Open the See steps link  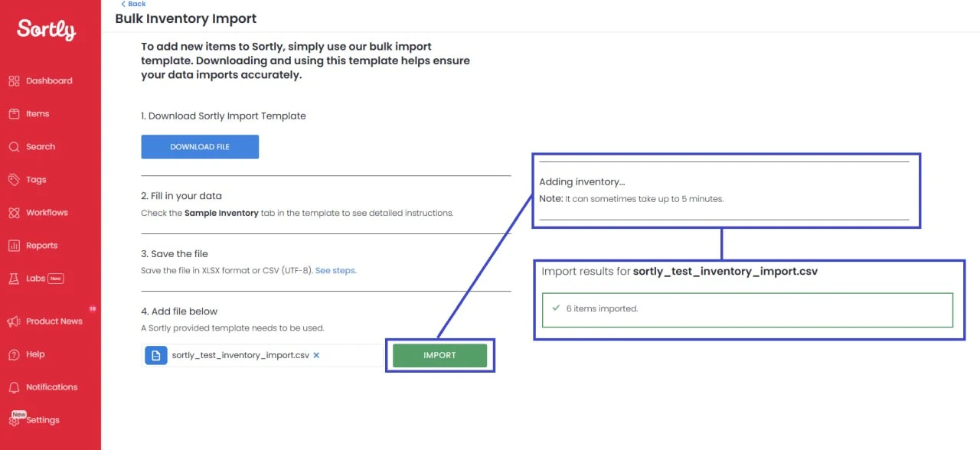335,270
